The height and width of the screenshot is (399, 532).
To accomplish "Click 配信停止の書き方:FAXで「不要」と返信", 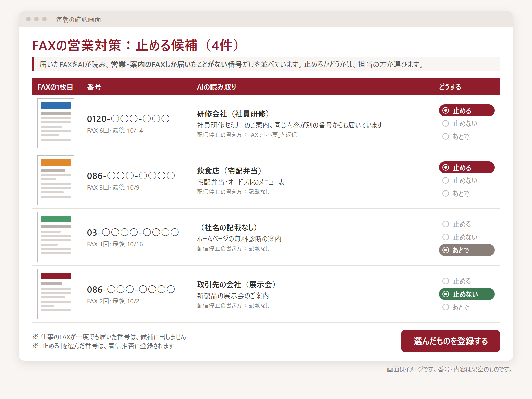I will pos(247,135).
